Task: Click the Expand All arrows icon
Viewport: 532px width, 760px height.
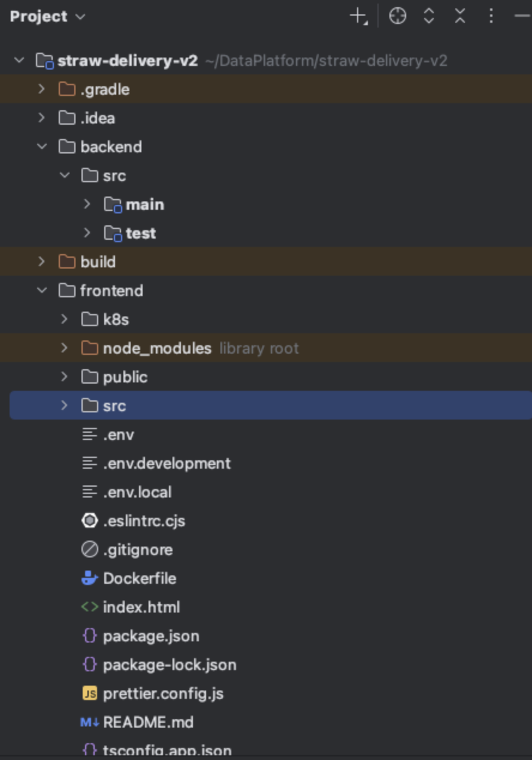Action: pyautogui.click(x=429, y=16)
